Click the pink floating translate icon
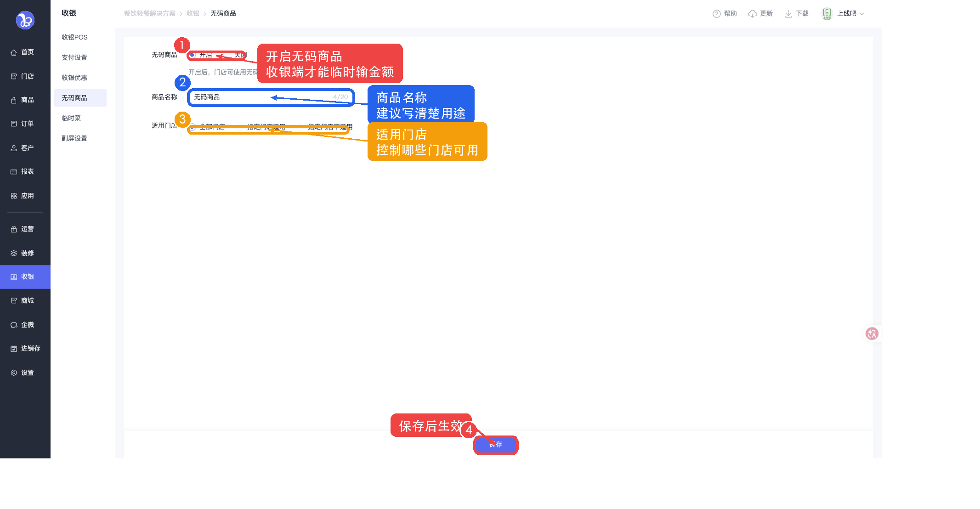 point(872,334)
